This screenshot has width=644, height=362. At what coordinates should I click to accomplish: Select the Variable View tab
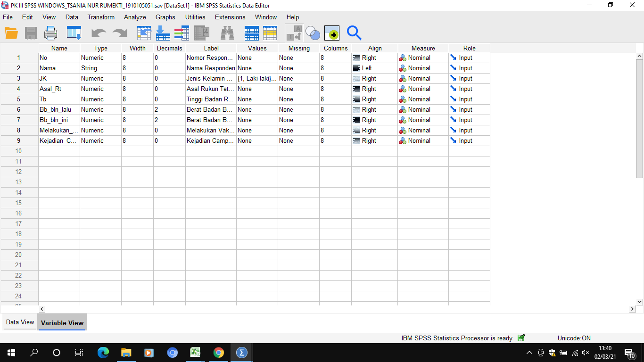click(62, 323)
